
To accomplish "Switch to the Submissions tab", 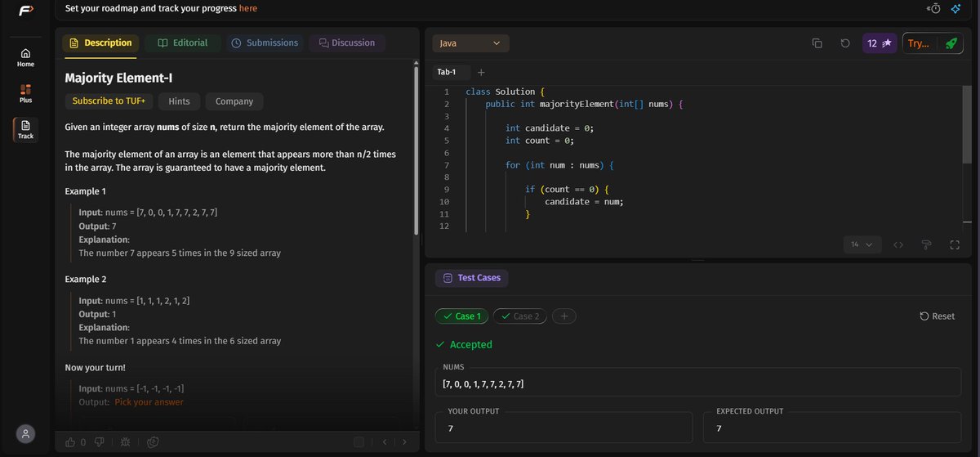I will (x=265, y=43).
